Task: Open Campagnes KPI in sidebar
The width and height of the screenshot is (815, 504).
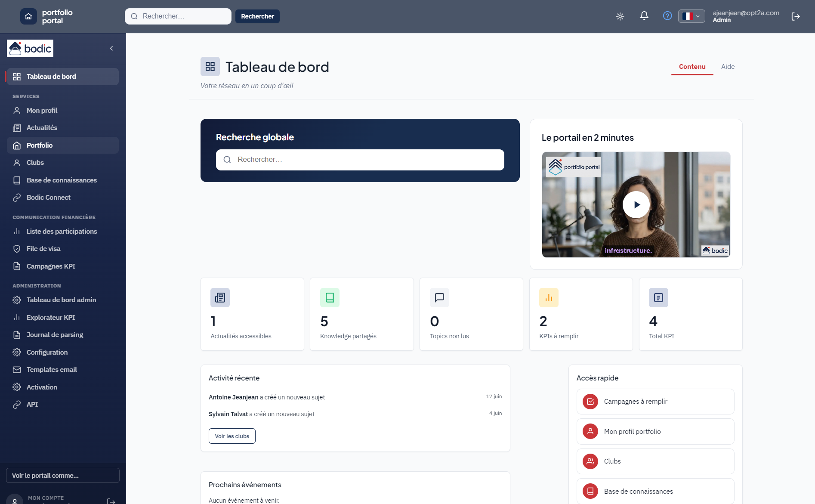Action: coord(63,266)
